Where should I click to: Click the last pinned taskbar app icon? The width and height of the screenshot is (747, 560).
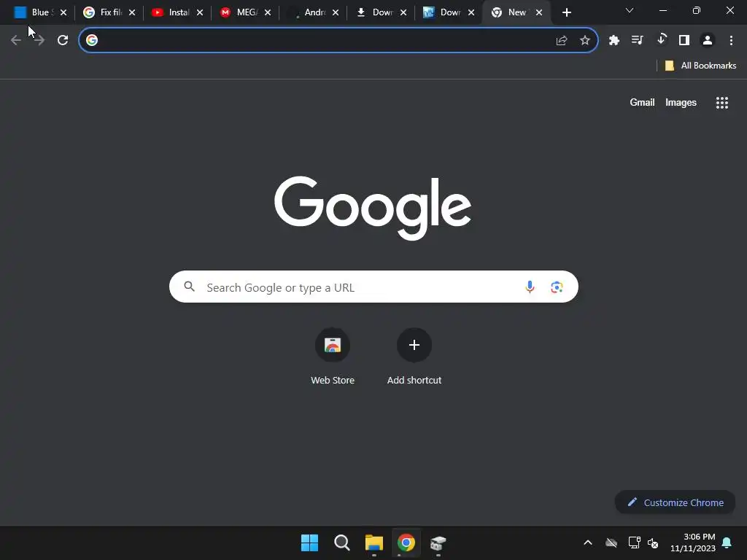pos(438,542)
